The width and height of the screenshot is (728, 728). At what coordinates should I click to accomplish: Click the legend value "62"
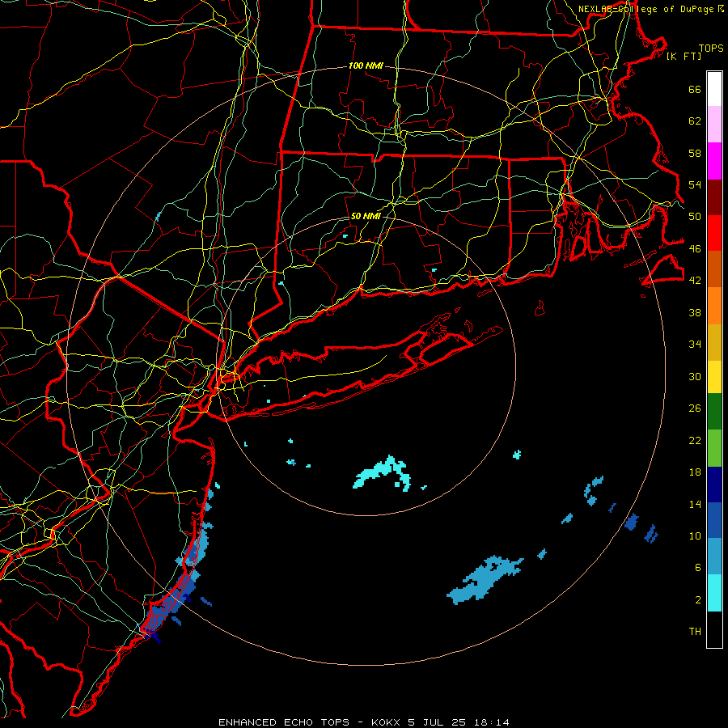point(695,121)
